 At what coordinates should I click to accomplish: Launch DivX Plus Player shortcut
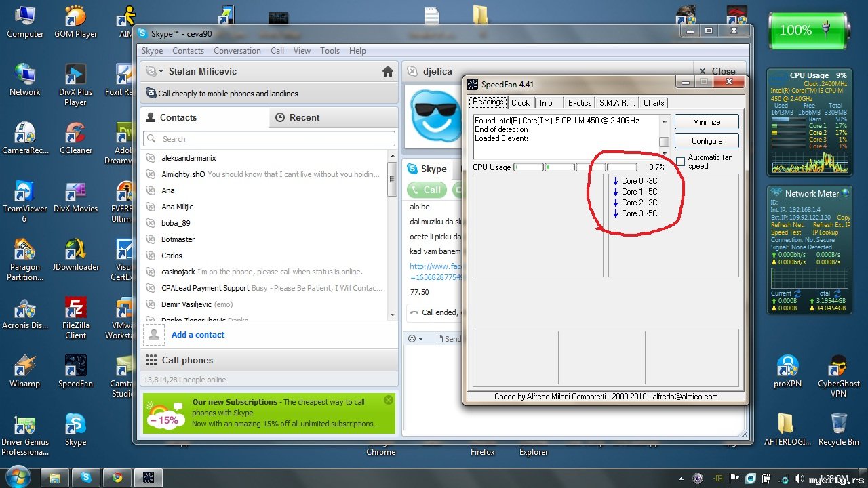[x=75, y=85]
